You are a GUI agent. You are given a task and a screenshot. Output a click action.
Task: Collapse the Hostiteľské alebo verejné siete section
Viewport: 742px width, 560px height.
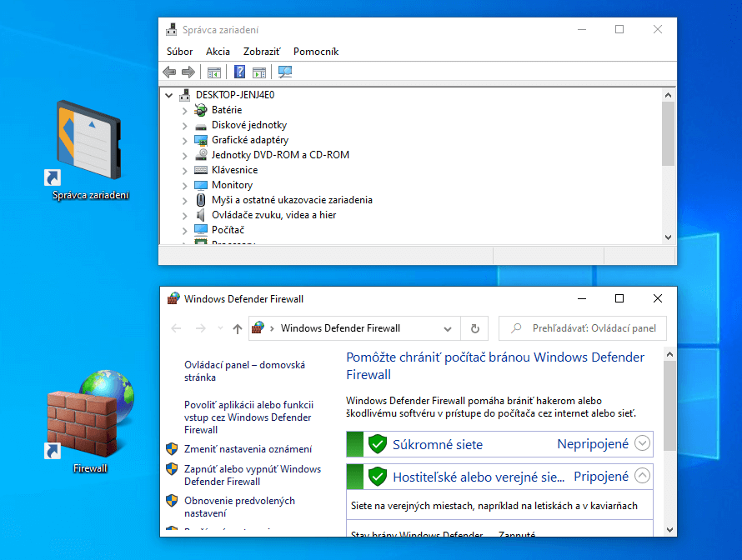(642, 477)
